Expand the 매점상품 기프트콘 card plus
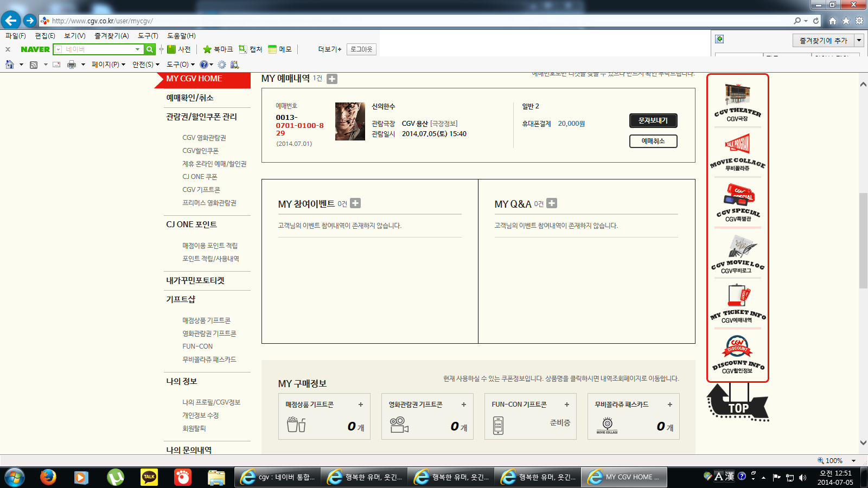The height and width of the screenshot is (488, 868). [x=361, y=404]
